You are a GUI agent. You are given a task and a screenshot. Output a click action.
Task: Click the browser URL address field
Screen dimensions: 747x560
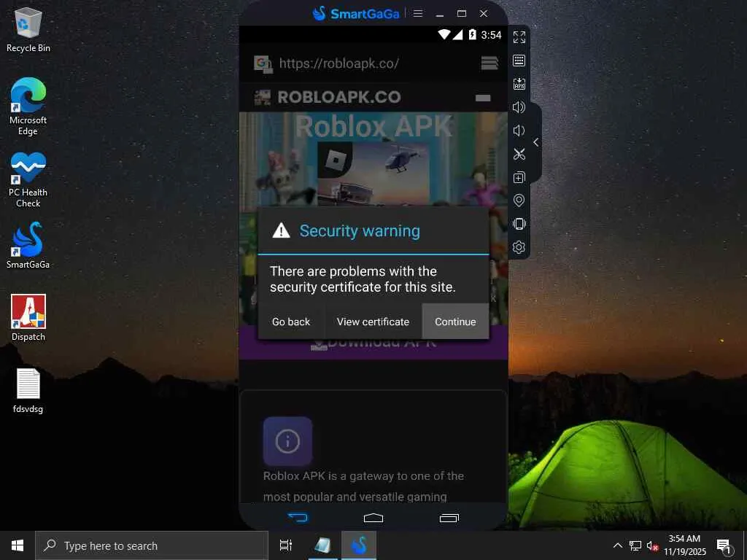tap(374, 63)
